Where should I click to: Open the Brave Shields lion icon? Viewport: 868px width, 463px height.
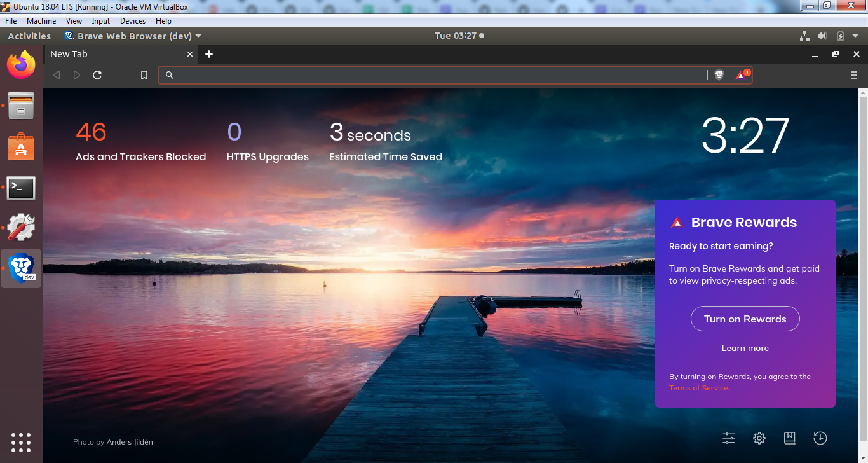pyautogui.click(x=719, y=75)
